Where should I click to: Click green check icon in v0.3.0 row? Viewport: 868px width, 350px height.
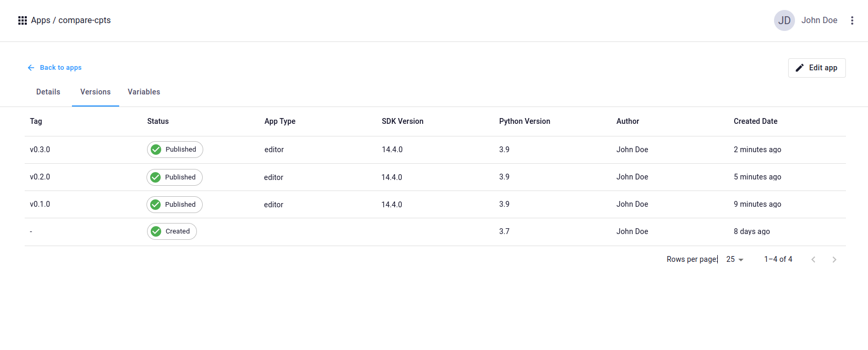point(156,150)
